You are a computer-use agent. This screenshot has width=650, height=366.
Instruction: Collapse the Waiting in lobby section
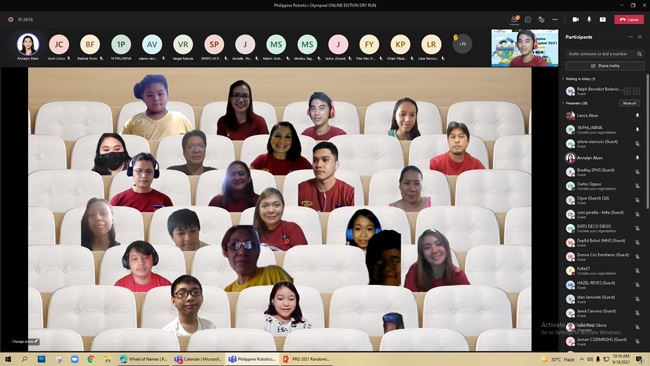coord(563,78)
